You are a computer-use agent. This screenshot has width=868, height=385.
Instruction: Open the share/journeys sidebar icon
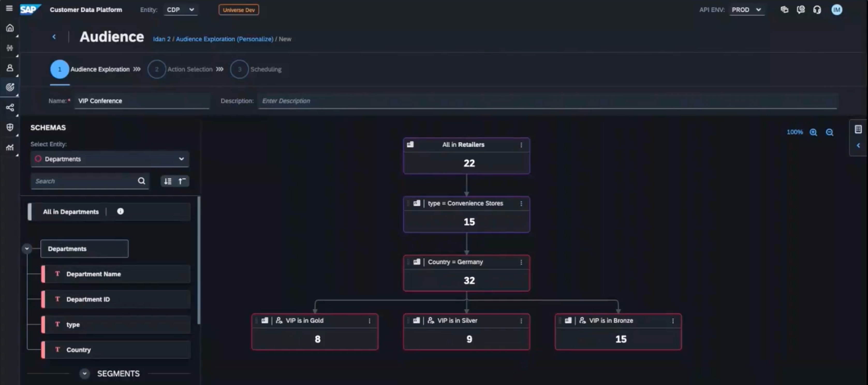click(x=10, y=108)
